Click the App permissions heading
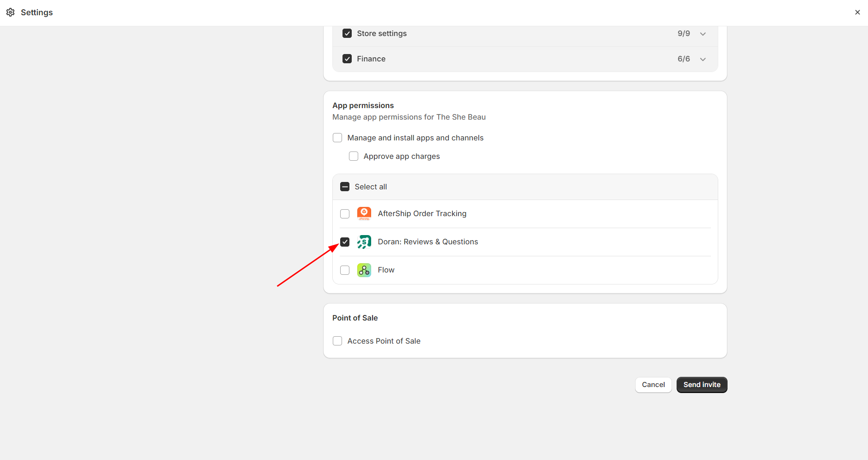The width and height of the screenshot is (868, 460). 363,105
